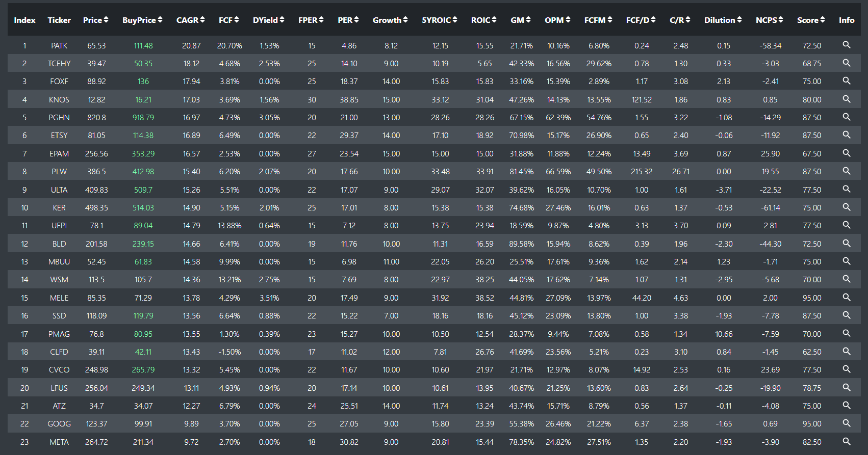The image size is (868, 455).
Task: Click the ULTA ticker cell
Action: point(59,190)
